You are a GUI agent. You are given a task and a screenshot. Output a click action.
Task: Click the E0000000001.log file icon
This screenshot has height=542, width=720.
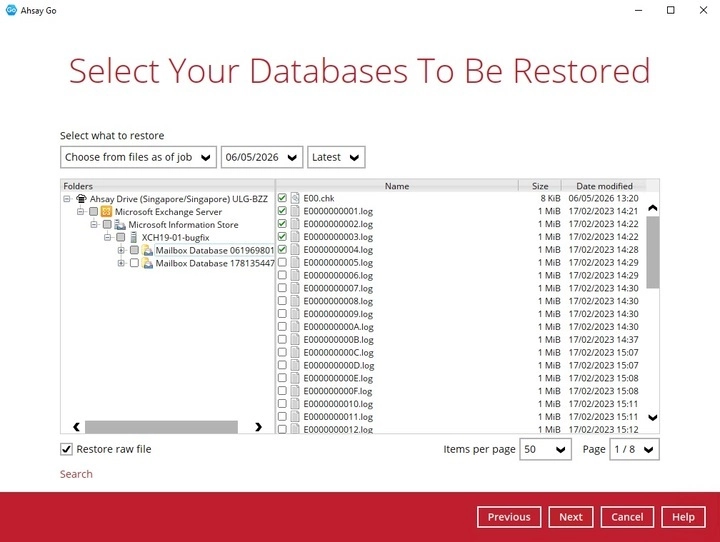point(295,211)
